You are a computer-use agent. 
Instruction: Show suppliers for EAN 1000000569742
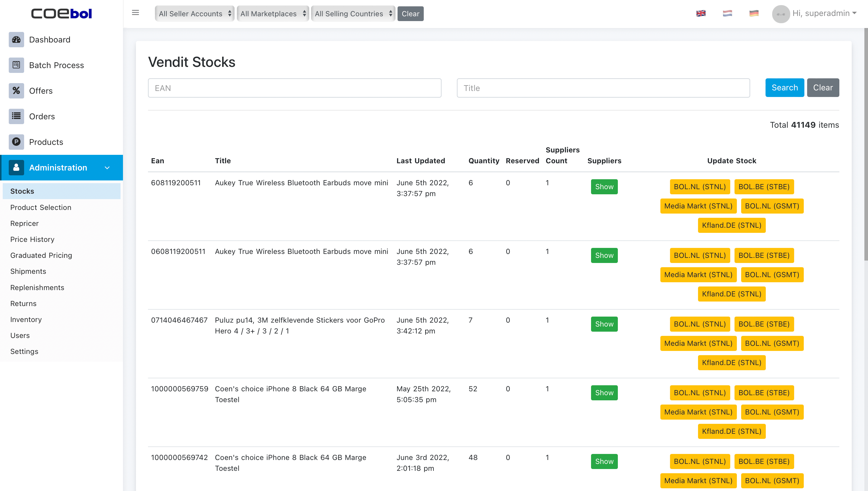(604, 462)
